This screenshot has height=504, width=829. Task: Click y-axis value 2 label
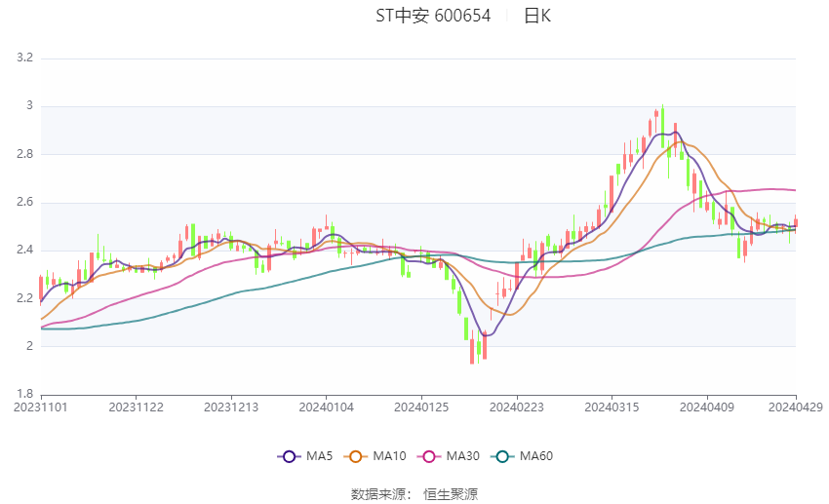(29, 346)
